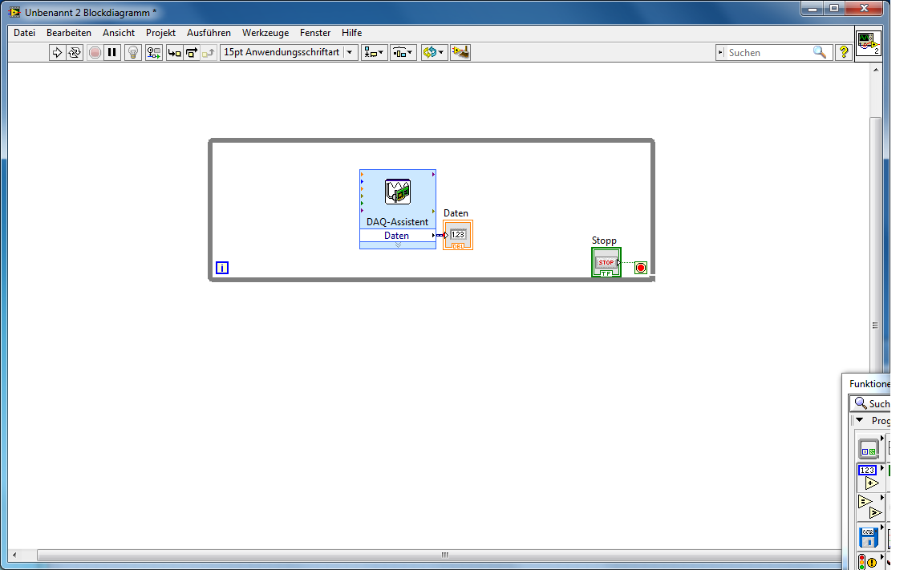Close the Blockdiagramm window
Viewport: 924px width, 570px height.
[x=865, y=8]
